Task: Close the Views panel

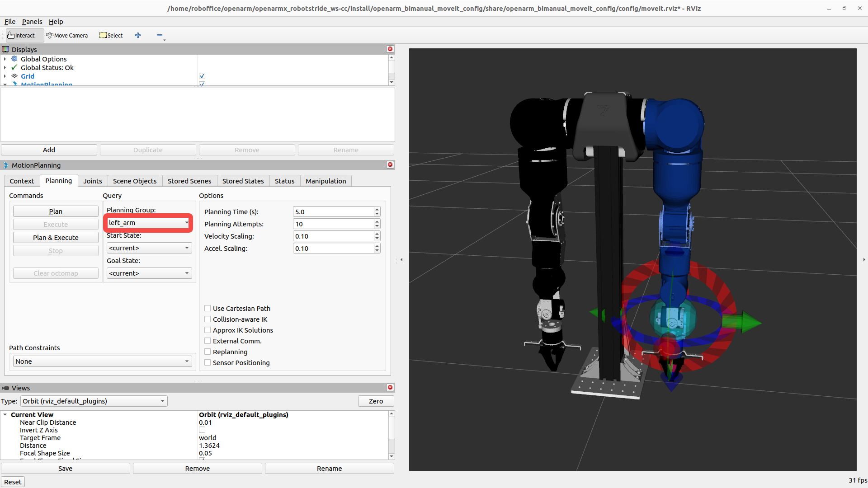Action: (x=390, y=387)
